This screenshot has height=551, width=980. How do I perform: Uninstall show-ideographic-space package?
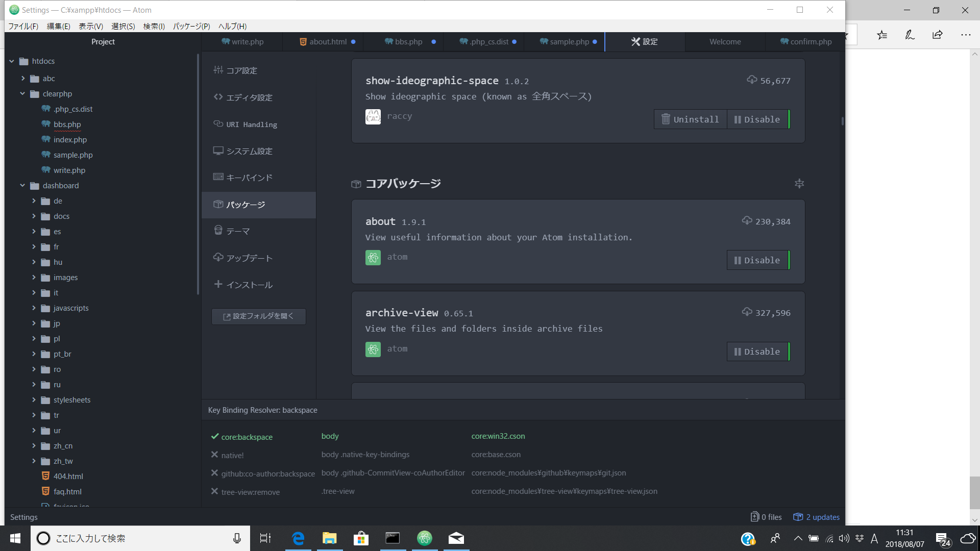click(x=690, y=119)
